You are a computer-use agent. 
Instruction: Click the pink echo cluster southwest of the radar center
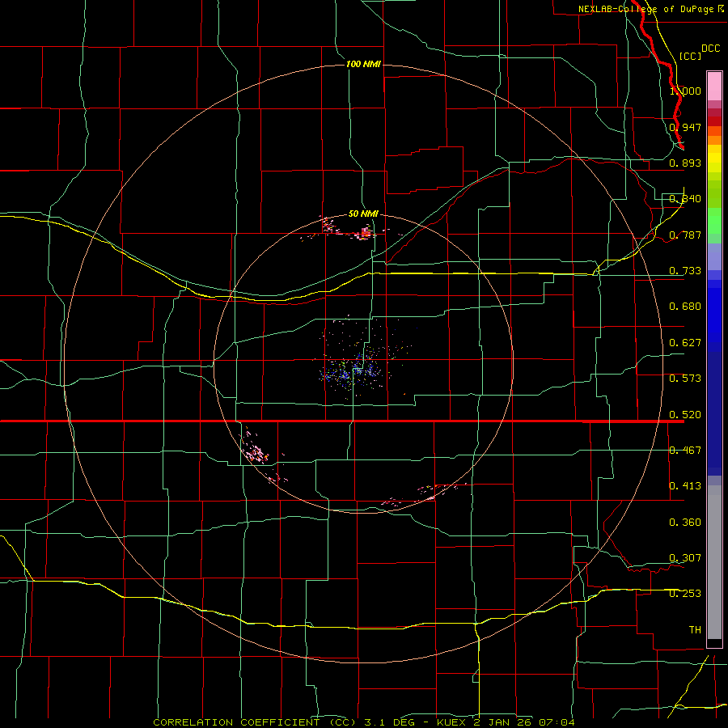click(255, 451)
